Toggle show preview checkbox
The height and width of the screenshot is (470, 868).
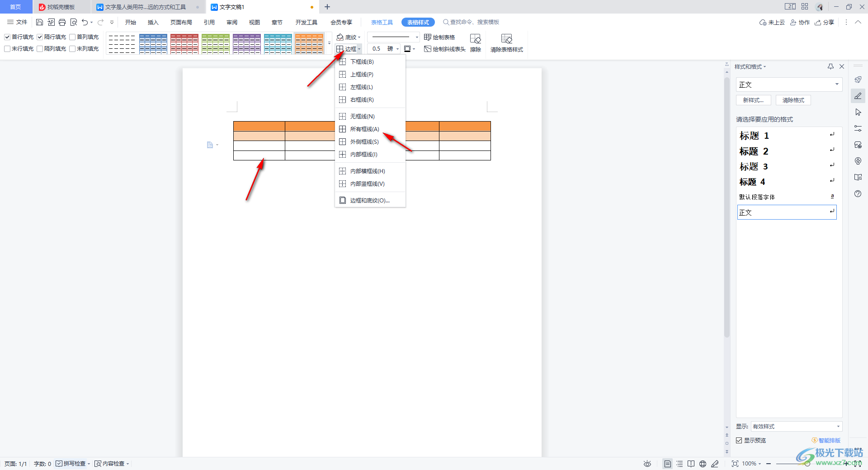[739, 440]
